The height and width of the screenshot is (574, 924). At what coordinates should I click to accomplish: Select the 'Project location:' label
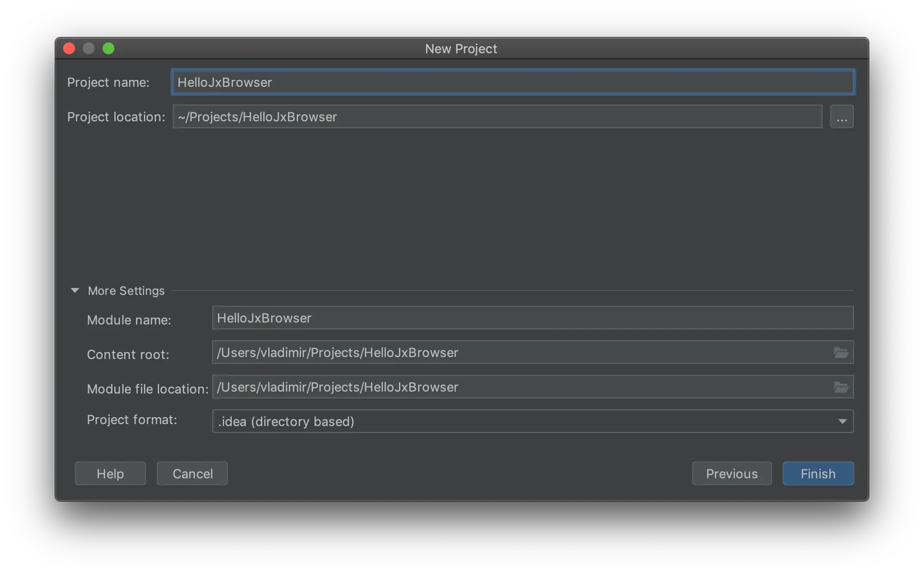(116, 117)
